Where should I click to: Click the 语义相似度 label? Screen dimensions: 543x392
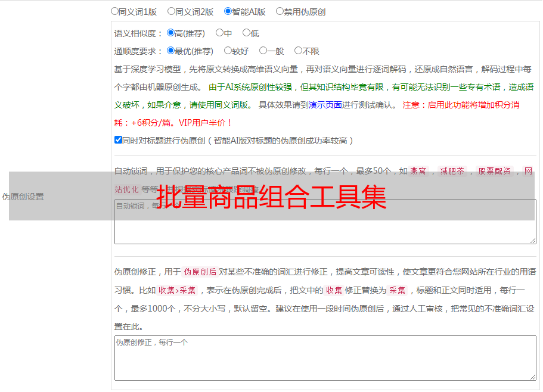click(138, 33)
